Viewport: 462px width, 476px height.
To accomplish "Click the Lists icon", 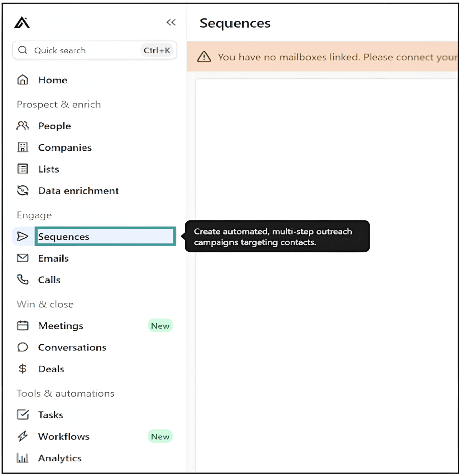I will point(23,169).
